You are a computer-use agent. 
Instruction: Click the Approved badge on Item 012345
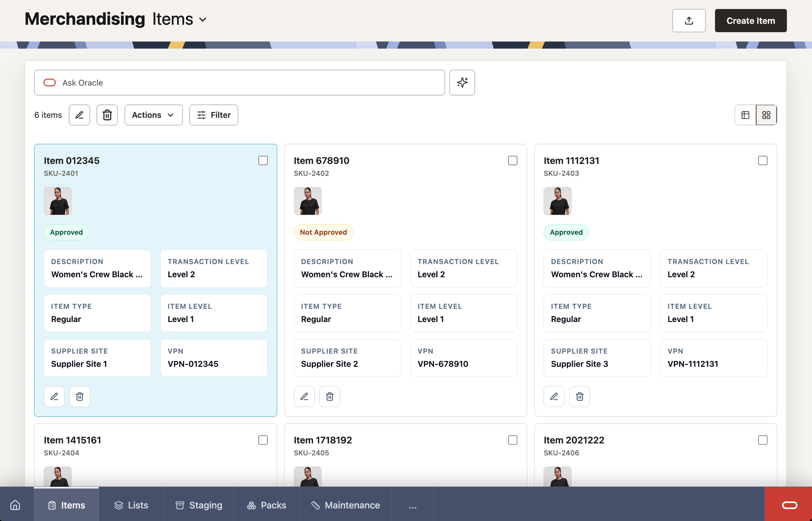[x=66, y=232]
